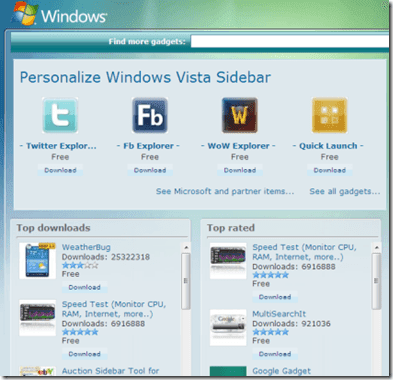This screenshot has height=380, width=393.
Task: Click the Top rated scrollbar thumb
Action: tap(376, 281)
